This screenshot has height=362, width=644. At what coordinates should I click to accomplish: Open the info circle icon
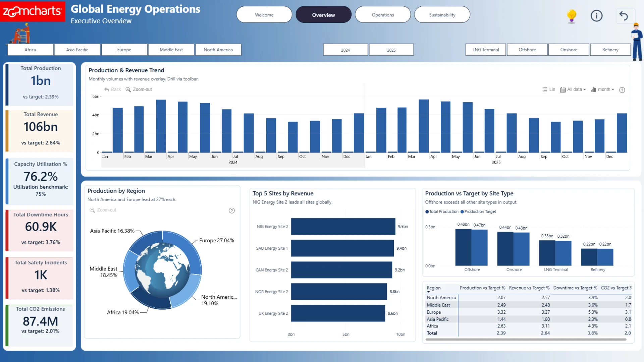click(x=596, y=16)
